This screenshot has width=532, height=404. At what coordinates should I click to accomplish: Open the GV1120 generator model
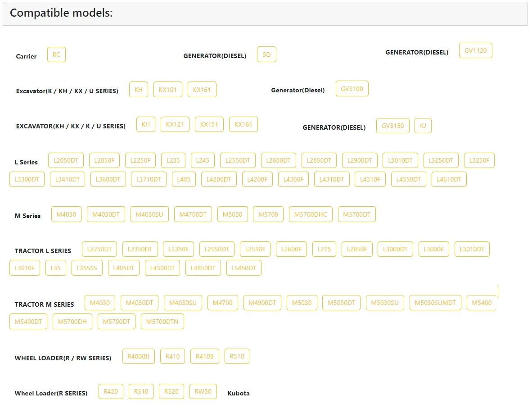[x=475, y=50]
